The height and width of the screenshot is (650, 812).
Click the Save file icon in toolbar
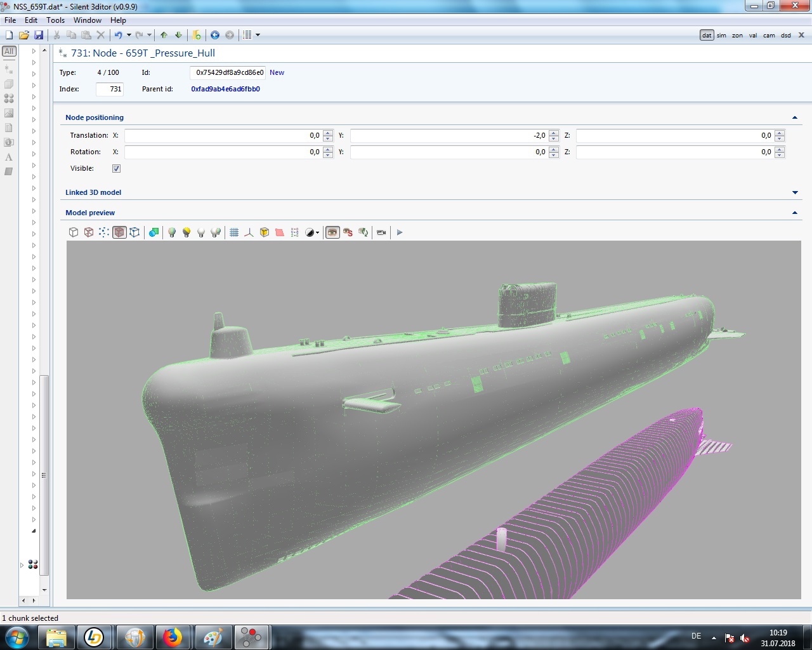click(x=39, y=35)
